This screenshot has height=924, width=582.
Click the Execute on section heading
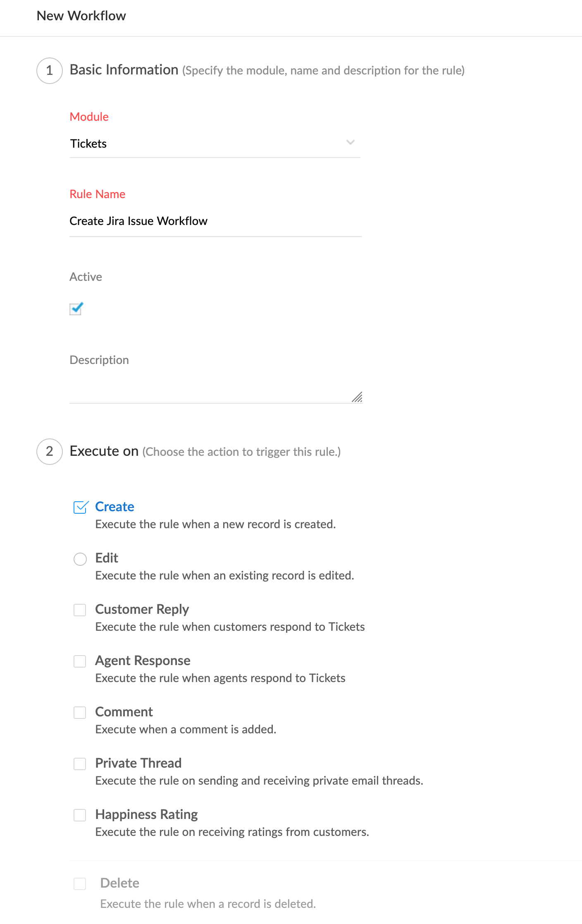click(x=104, y=451)
